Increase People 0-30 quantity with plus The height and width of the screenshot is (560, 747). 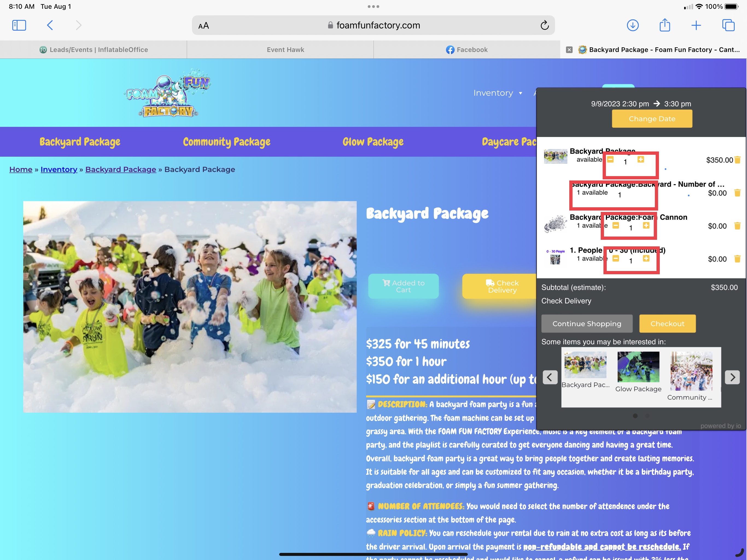coord(646,259)
